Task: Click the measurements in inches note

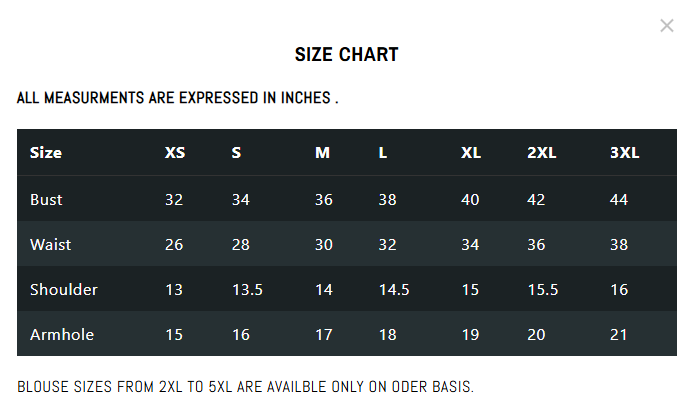Action: pos(178,99)
